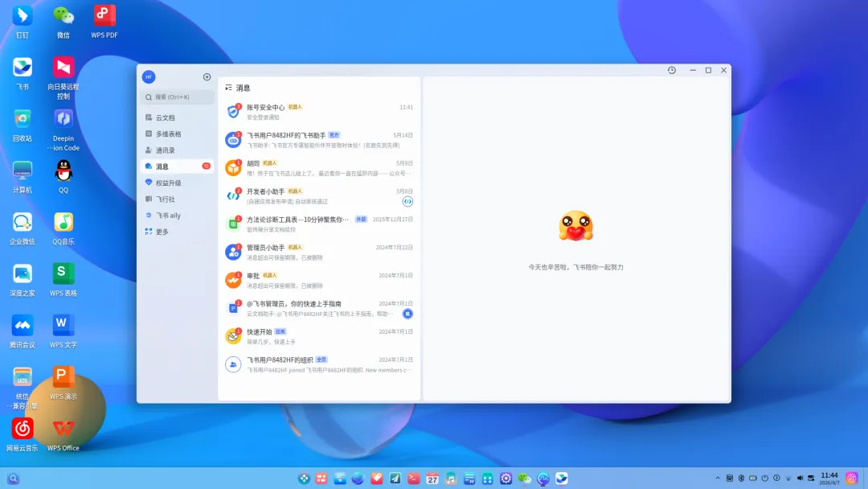Open the 云文档 section in Feishu sidebar
Image resolution: width=868 pixels, height=489 pixels.
click(177, 117)
